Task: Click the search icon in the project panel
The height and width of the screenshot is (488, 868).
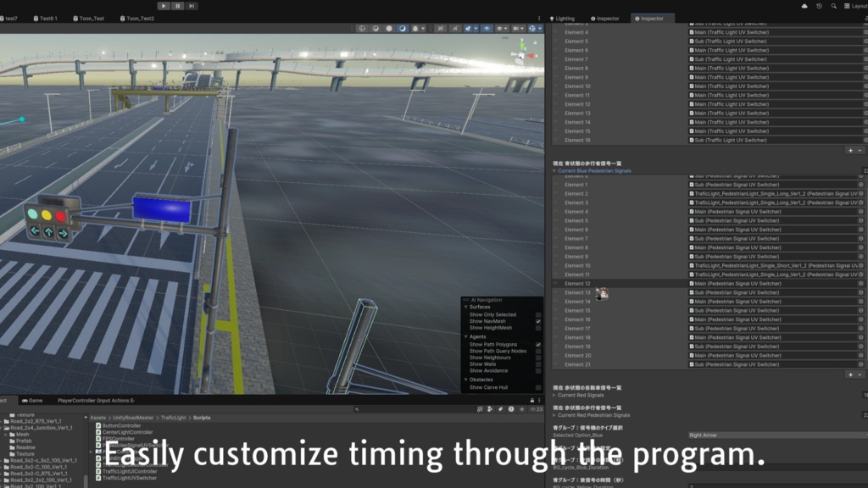Action: point(355,410)
